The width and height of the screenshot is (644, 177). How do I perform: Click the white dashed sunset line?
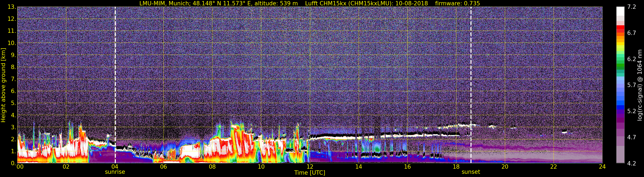click(x=471, y=85)
